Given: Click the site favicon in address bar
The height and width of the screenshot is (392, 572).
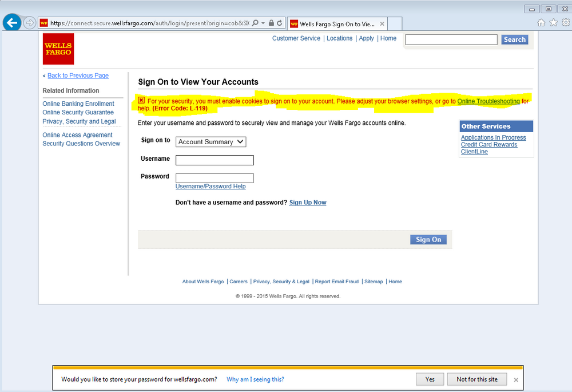Looking at the screenshot, I should click(44, 23).
